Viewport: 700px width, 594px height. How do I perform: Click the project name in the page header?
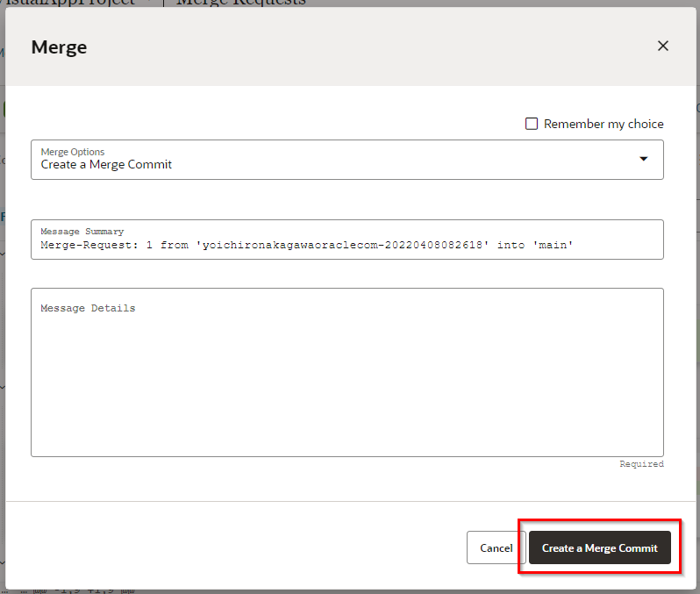70,3
